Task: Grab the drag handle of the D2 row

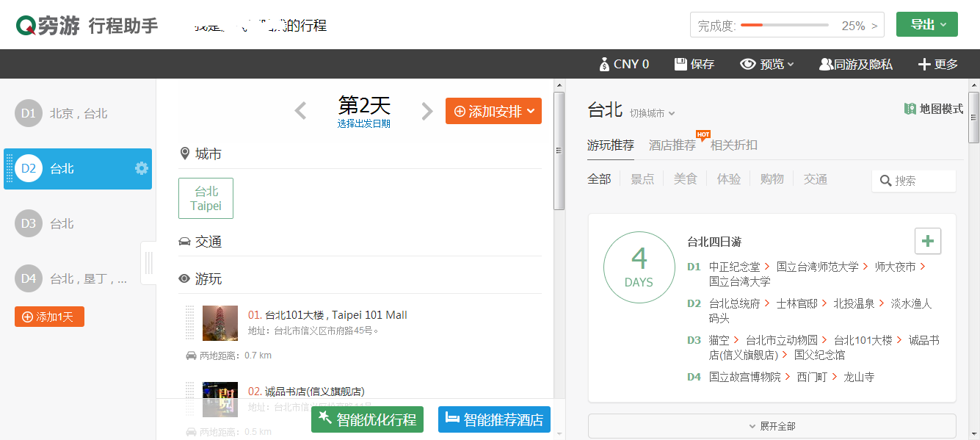Action: click(x=10, y=169)
